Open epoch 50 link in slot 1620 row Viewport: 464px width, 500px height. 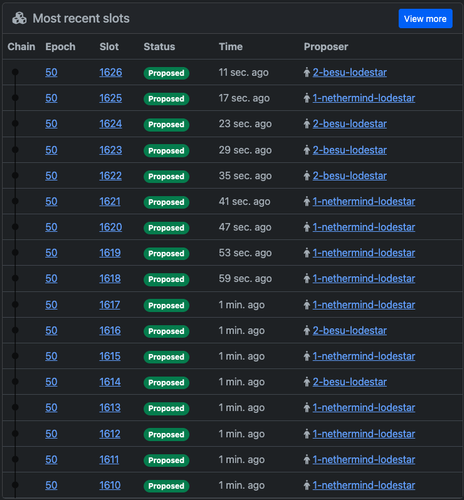(51, 227)
